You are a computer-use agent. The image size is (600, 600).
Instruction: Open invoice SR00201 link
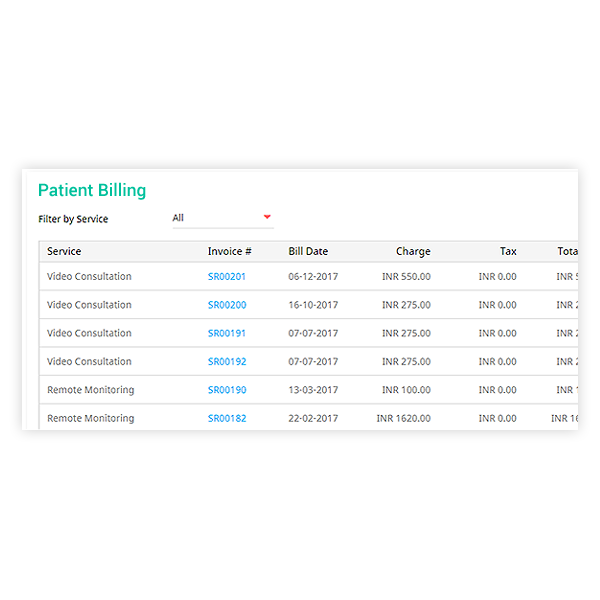pyautogui.click(x=227, y=277)
